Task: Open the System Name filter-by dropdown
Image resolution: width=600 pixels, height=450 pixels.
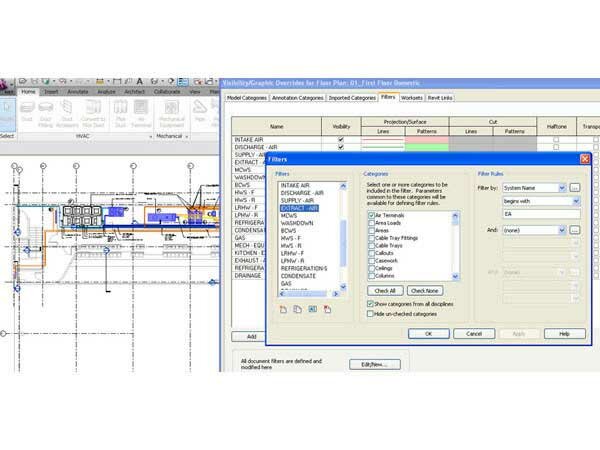Action: pos(562,188)
